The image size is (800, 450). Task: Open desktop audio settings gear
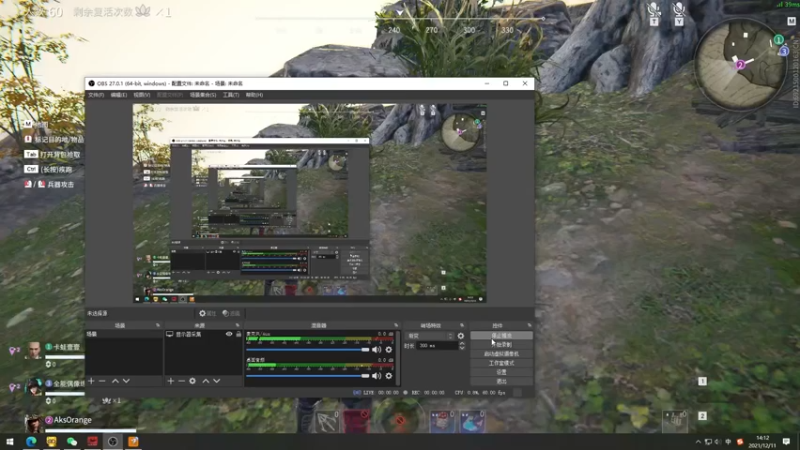tap(389, 376)
